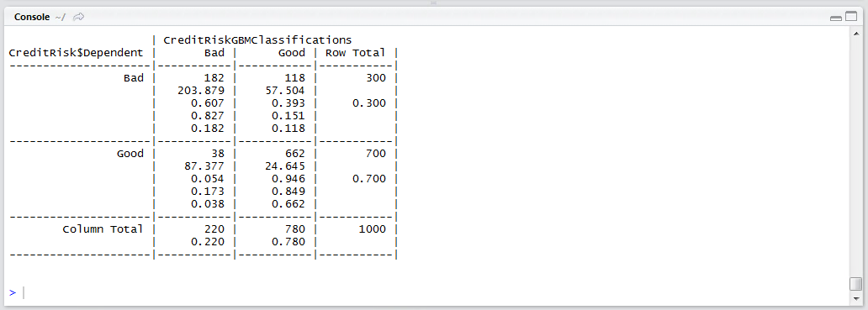Click the Good column header
Image resolution: width=868 pixels, height=310 pixels.
292,53
